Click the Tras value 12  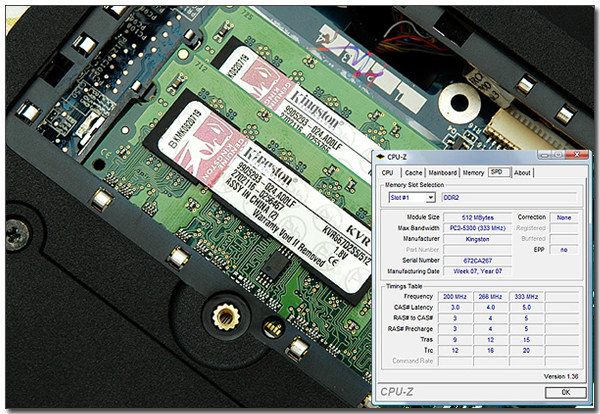tap(490, 339)
